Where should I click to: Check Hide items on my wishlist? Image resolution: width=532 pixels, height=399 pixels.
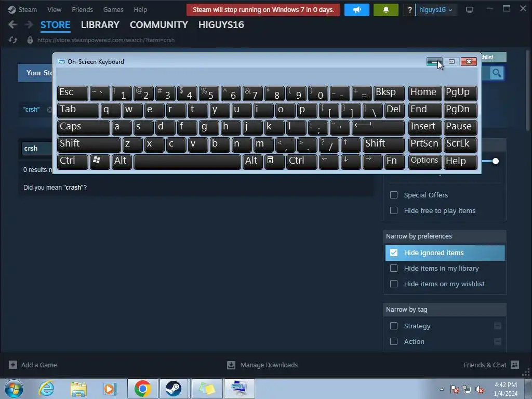(394, 284)
